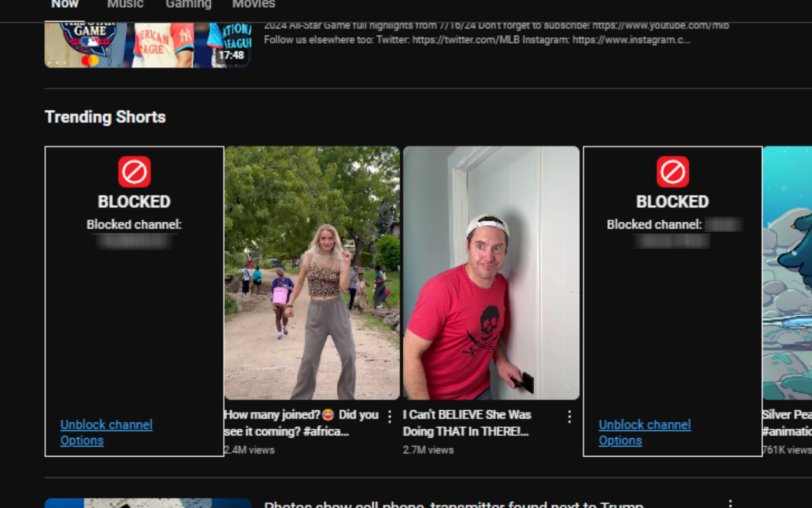The height and width of the screenshot is (508, 812).
Task: Open the MLB All-Star Game highlights video
Action: [x=147, y=41]
